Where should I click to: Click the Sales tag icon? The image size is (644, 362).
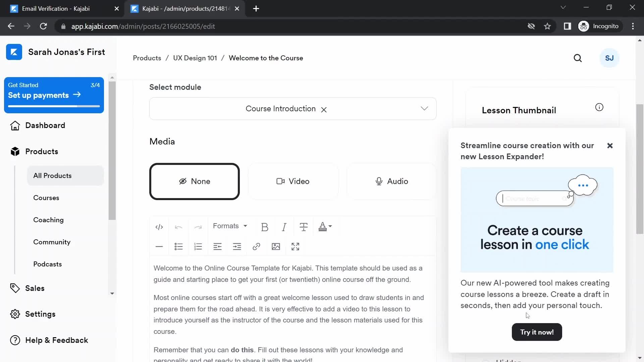[x=15, y=288]
